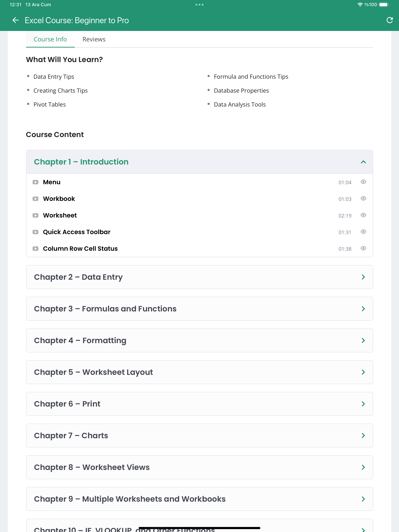Expand Chapter 7 – Charts
Screen dimensions: 399x532
[199, 436]
